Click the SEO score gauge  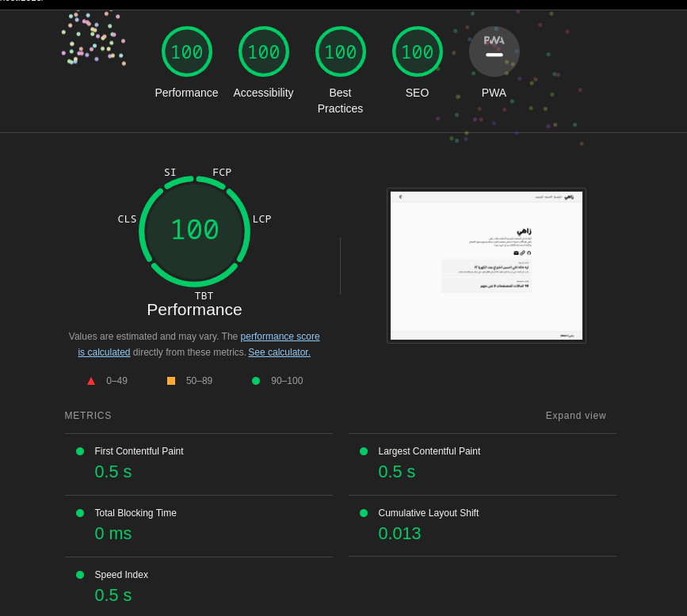[417, 52]
